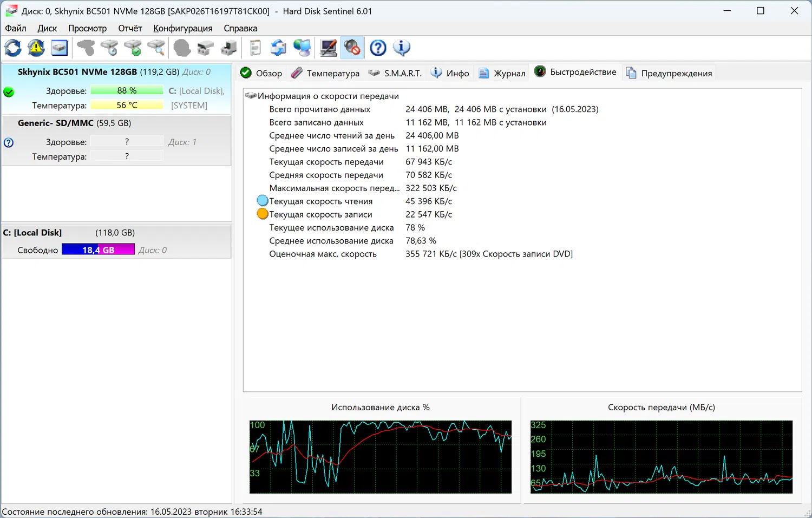Screen dimensions: 812x518
Task: Open help with the blue question mark icon
Action: pos(378,48)
